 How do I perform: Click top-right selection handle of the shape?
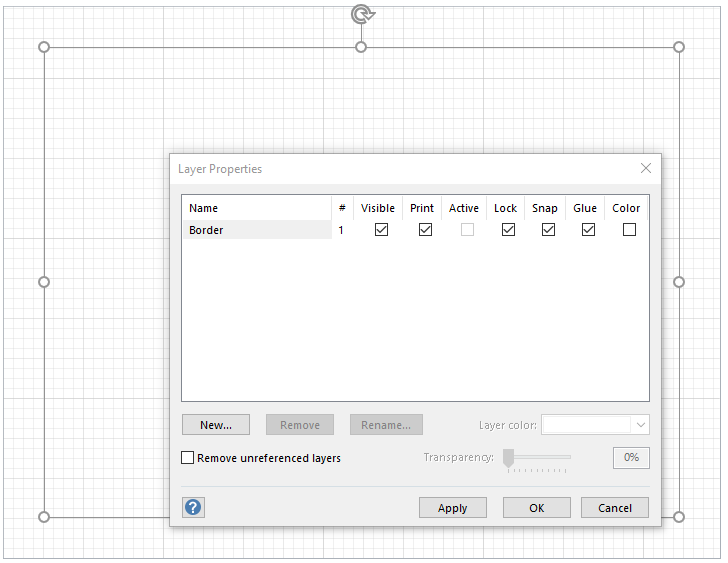coord(679,47)
